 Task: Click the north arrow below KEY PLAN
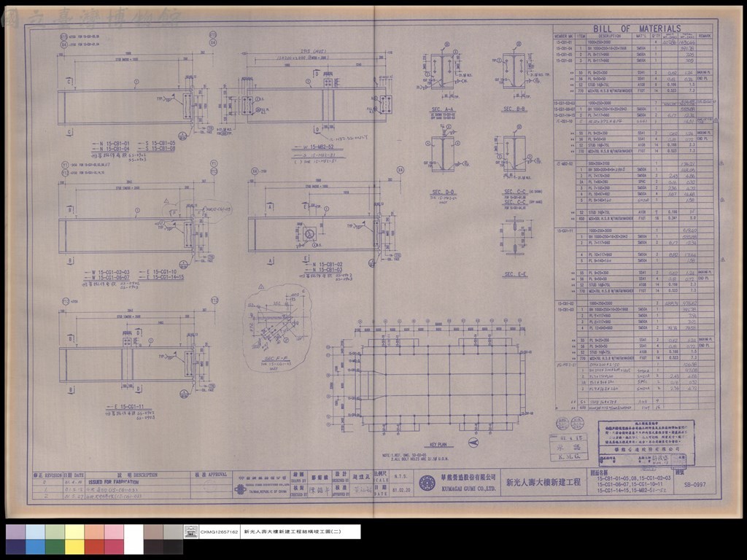point(473,443)
